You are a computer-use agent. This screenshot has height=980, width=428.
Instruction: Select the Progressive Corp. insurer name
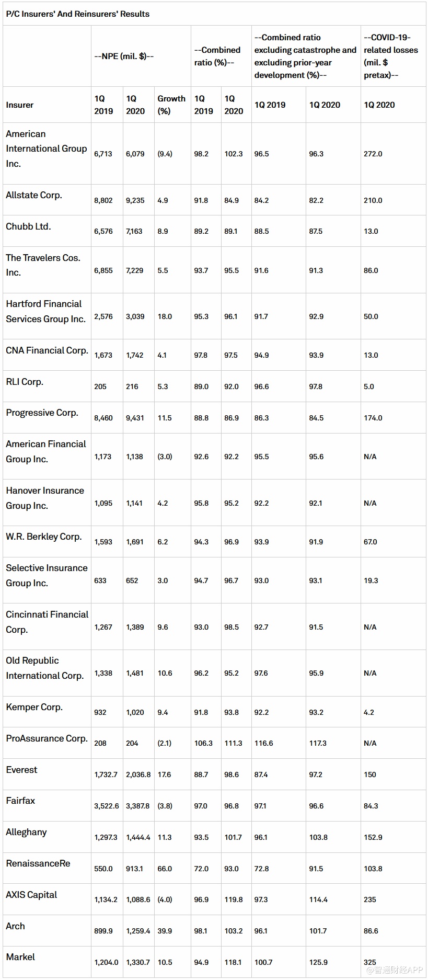[x=42, y=413]
